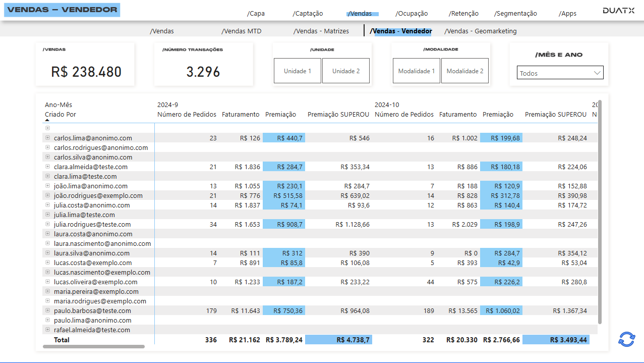Toggle the Unidade 1 filter
Screen dimensions: 644x363
tap(297, 70)
